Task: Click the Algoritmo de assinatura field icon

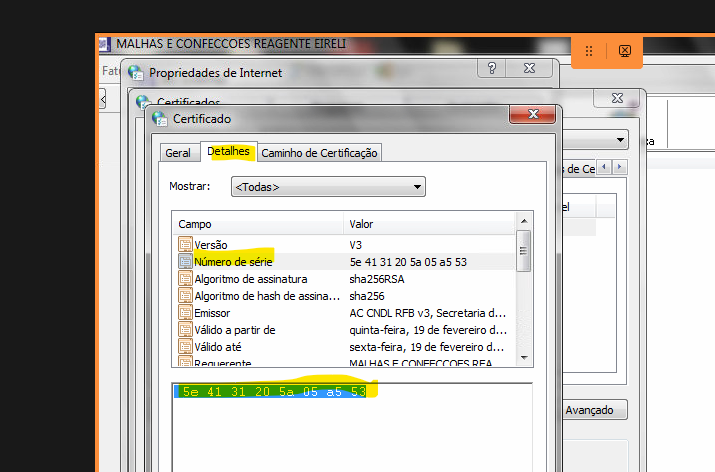Action: pyautogui.click(x=185, y=279)
